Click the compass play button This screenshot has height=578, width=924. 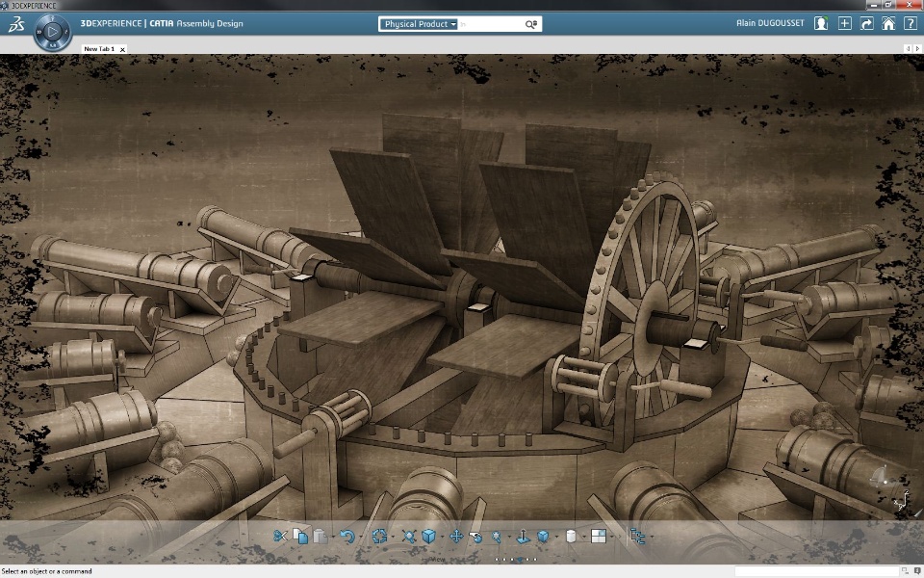pos(52,31)
